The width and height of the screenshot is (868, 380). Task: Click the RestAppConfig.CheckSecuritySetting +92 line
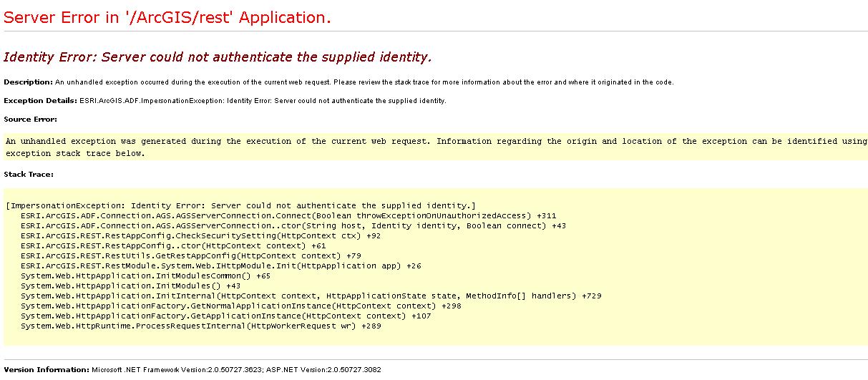(x=201, y=235)
